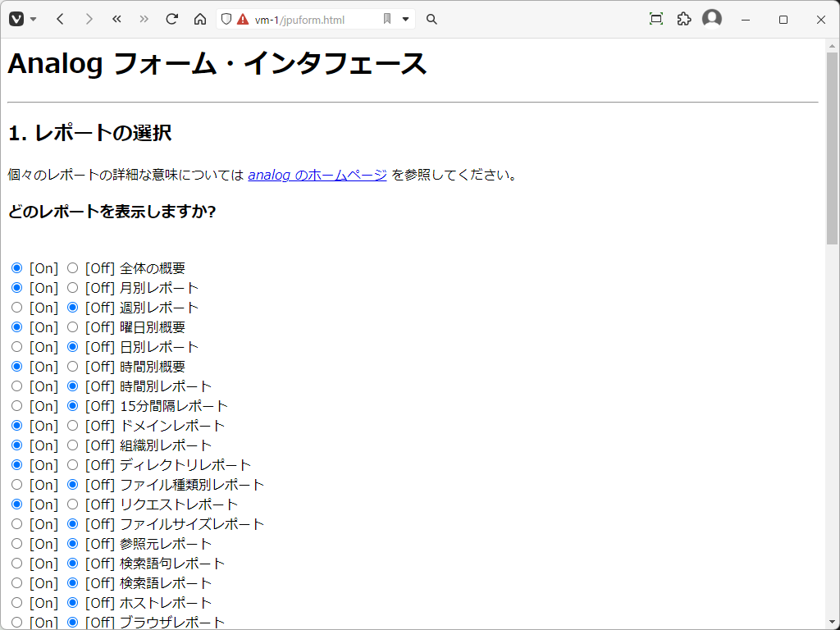Select the On radio for 月別レポート
The height and width of the screenshot is (630, 840).
point(16,288)
